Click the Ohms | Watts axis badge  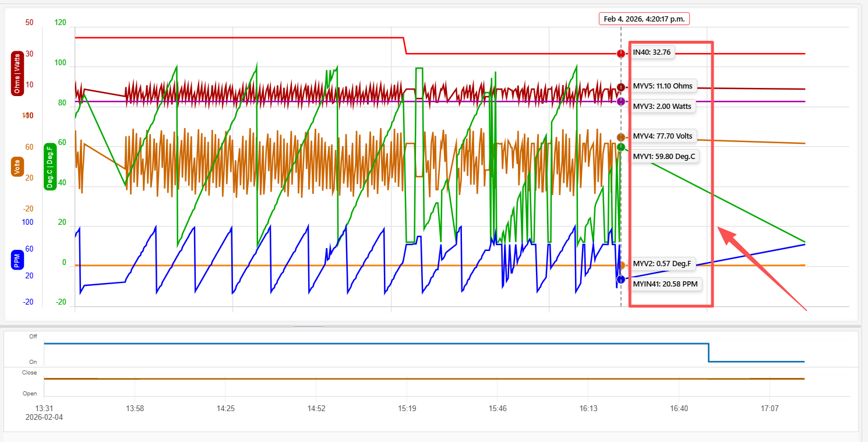(x=17, y=73)
